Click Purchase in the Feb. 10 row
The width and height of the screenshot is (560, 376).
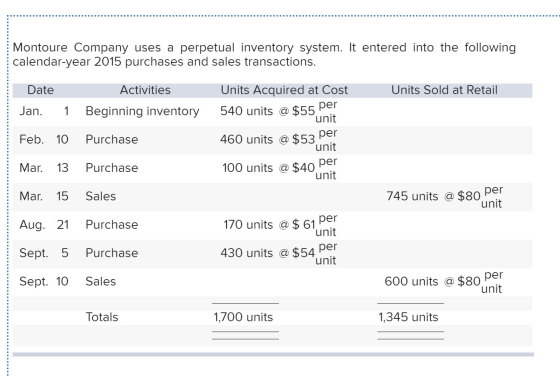pyautogui.click(x=112, y=139)
